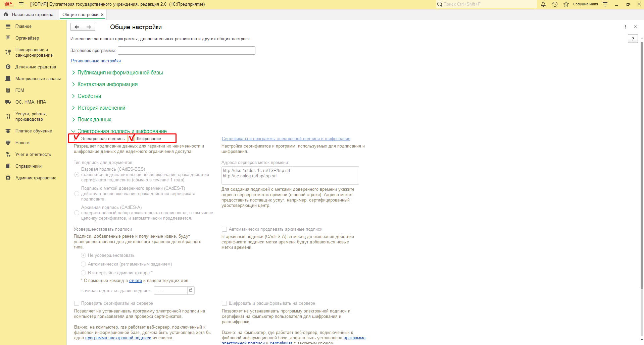644x345 pixels.
Task: Open the main hamburger menu
Action: pos(21,4)
